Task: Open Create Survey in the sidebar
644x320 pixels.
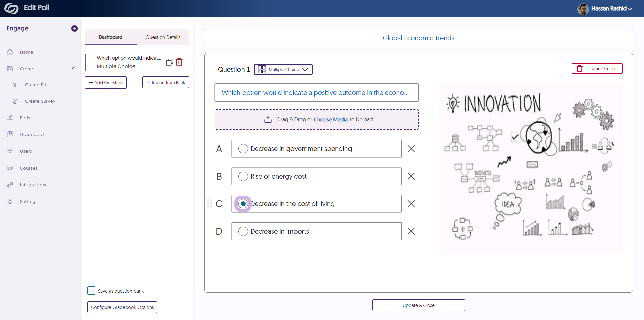Action: click(40, 101)
